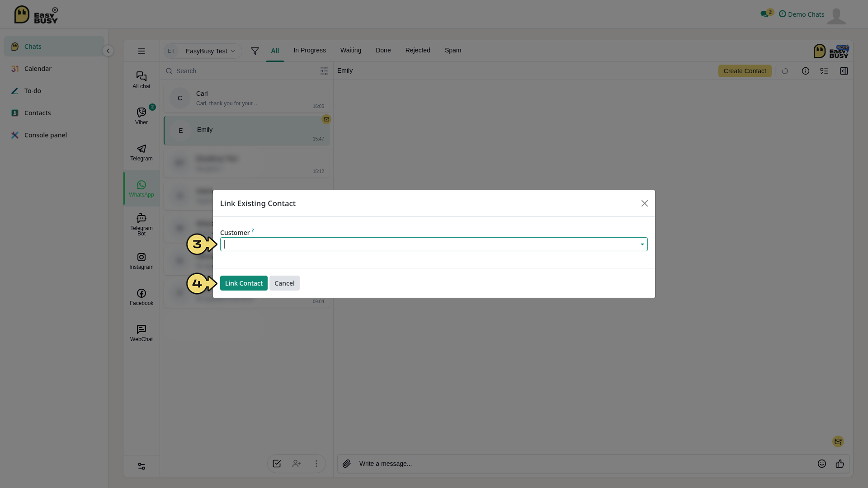The height and width of the screenshot is (488, 868).
Task: Click the thumbs-up icon
Action: [x=840, y=464]
